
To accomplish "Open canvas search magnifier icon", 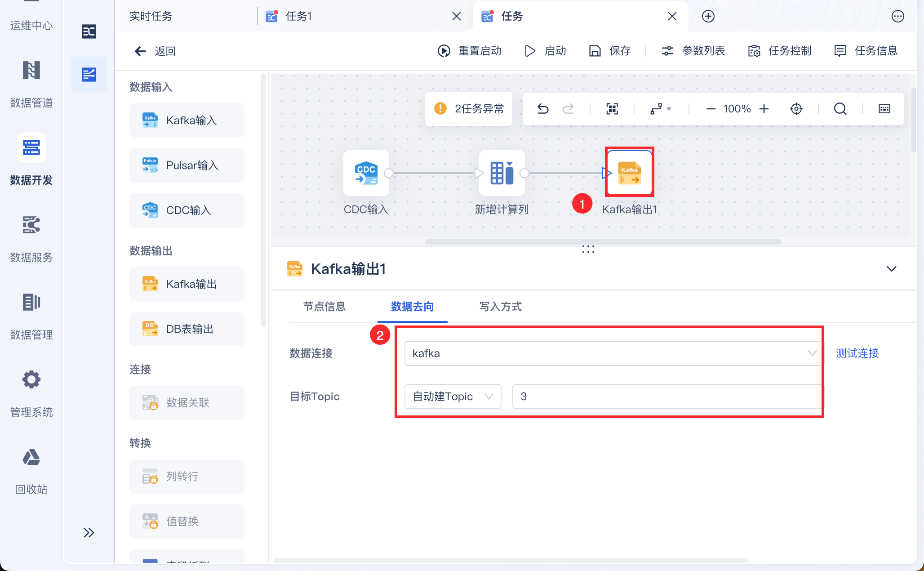I will coord(840,109).
